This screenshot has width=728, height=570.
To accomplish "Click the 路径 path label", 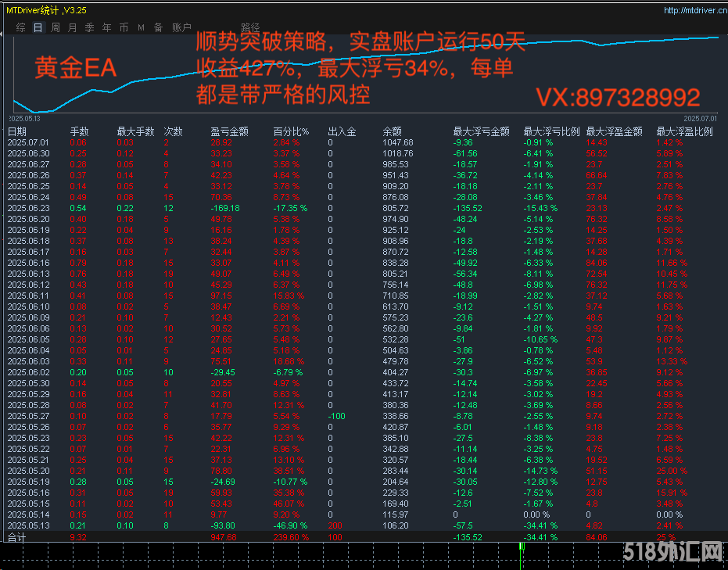I will point(250,28).
